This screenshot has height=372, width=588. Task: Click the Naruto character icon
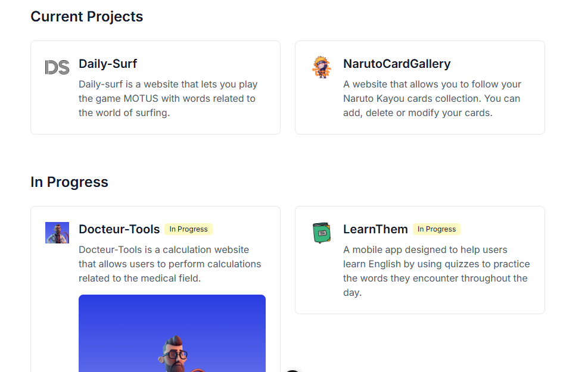pos(322,67)
